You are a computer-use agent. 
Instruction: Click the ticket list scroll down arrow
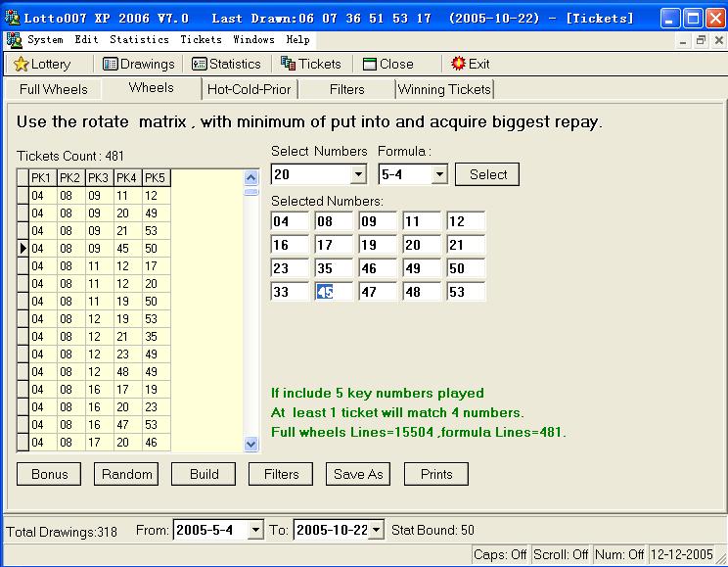pyautogui.click(x=251, y=444)
